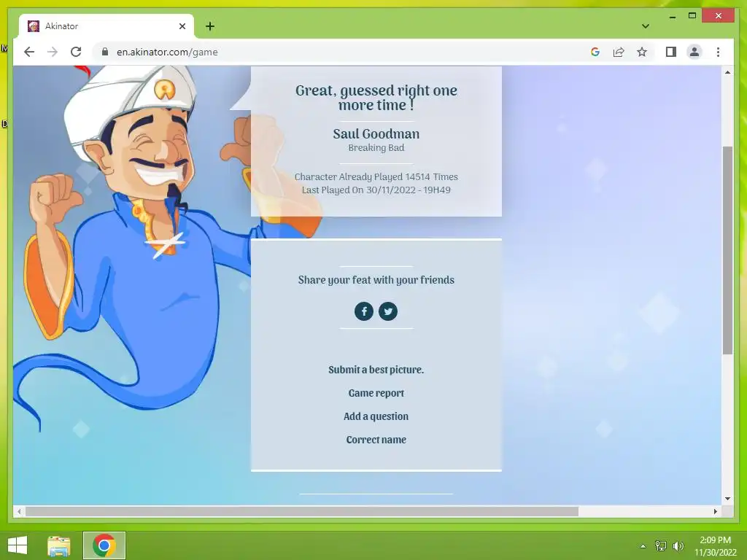Click the Saul Goodman character name

[x=376, y=134]
